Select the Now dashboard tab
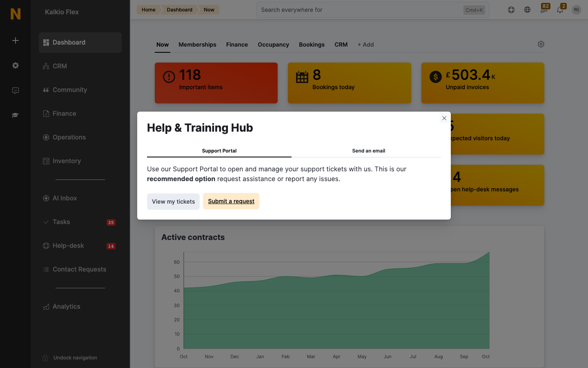 163,45
